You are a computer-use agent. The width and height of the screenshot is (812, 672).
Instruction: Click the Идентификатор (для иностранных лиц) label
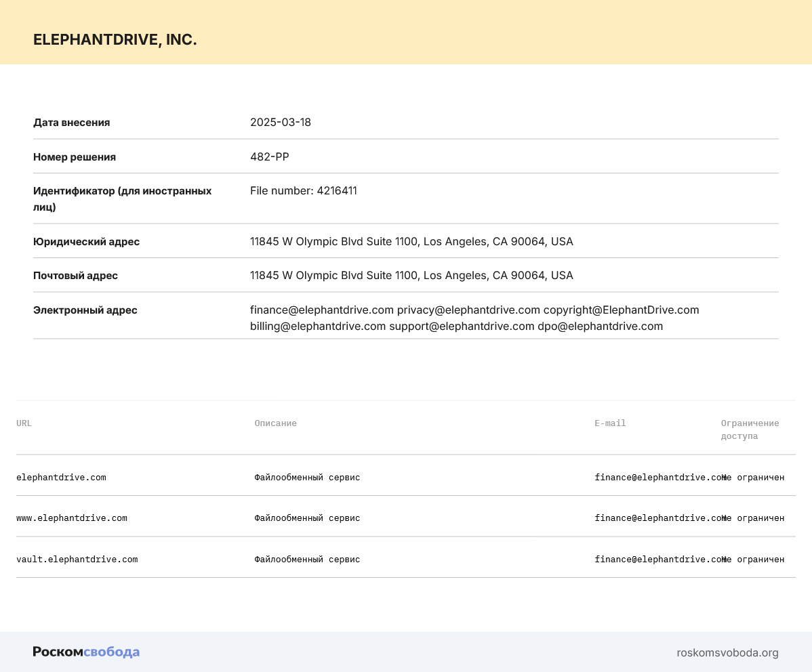pos(122,198)
